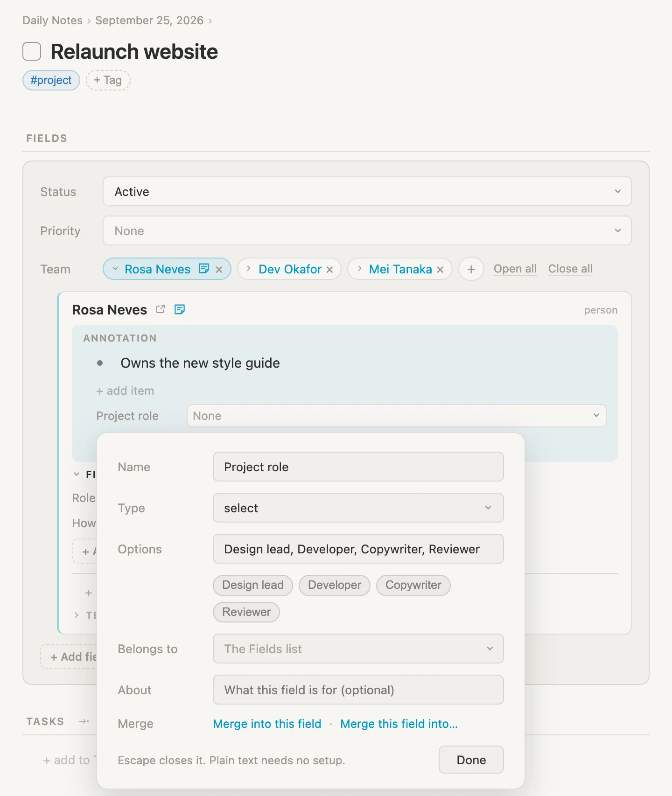Open the Status dropdown showing Active
This screenshot has width=672, height=796.
coord(367,191)
